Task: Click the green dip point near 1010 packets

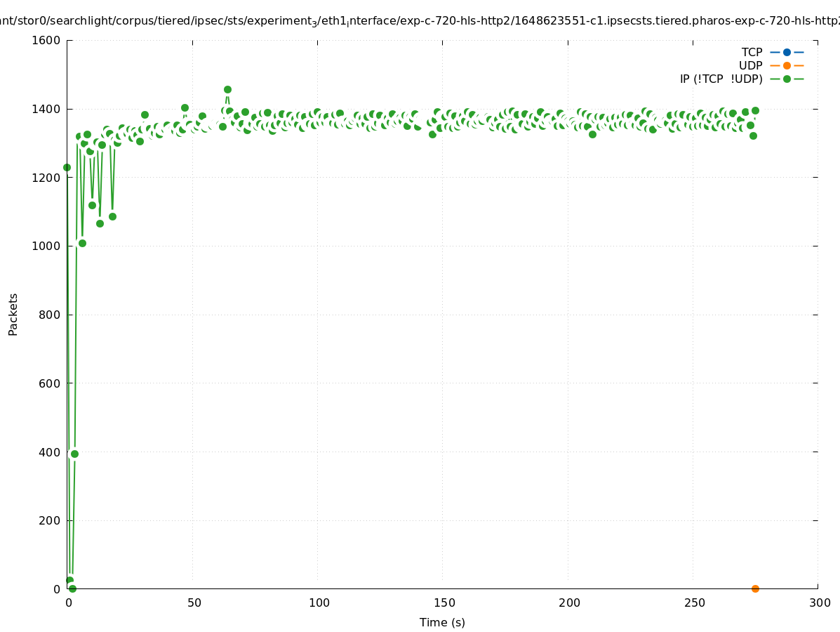Action: coord(82,243)
